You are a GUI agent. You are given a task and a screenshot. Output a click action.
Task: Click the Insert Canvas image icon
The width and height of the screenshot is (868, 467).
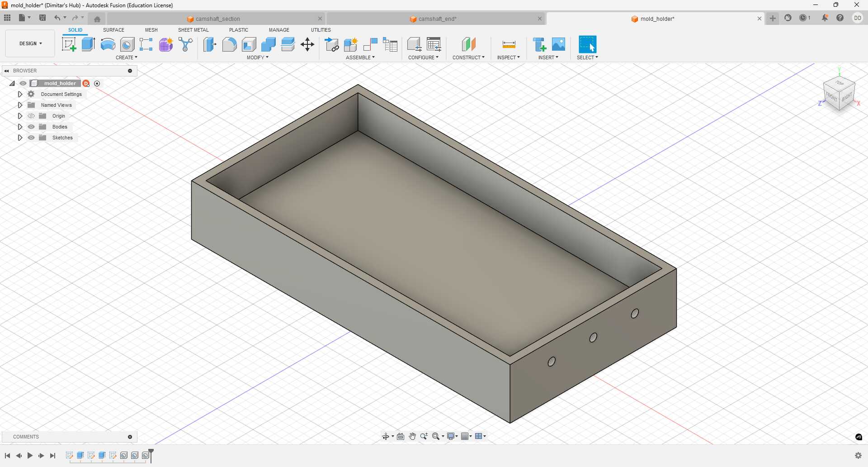(x=559, y=44)
